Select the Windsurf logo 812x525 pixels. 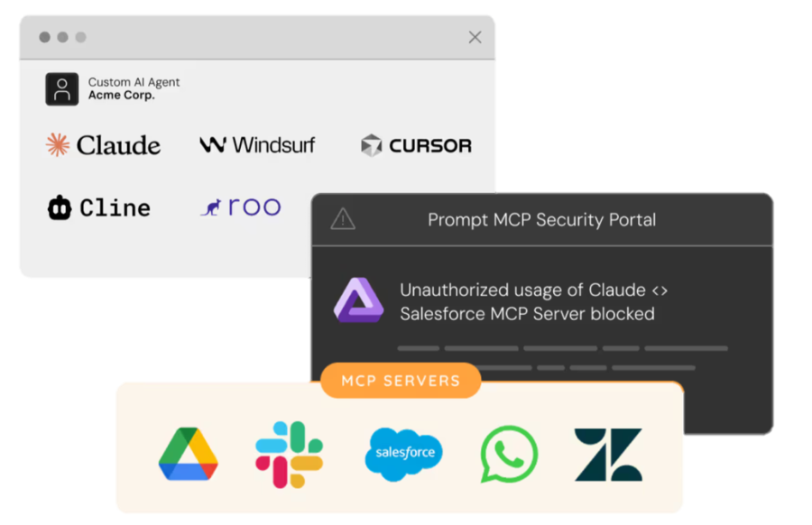pos(257,145)
